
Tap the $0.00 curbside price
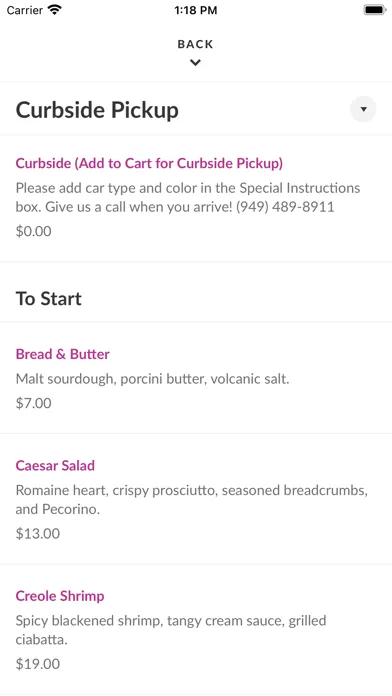pos(33,231)
